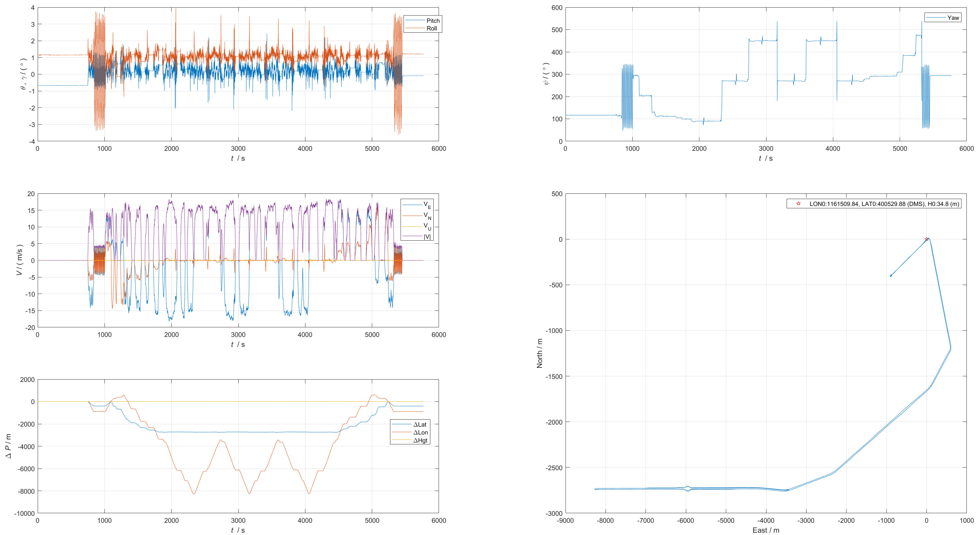
Task: Click the ΔHgt legend entry
Action: tap(410, 440)
